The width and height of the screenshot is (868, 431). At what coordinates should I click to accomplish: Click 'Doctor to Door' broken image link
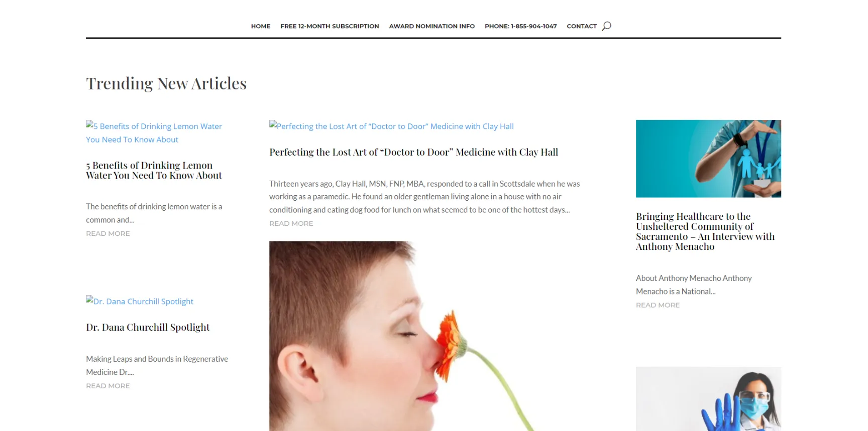(391, 126)
